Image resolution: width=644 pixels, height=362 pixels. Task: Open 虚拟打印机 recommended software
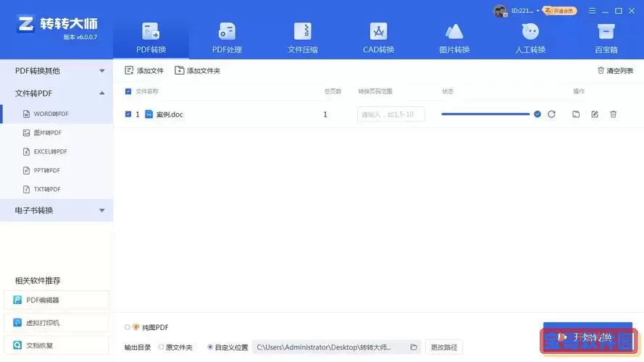[57, 323]
